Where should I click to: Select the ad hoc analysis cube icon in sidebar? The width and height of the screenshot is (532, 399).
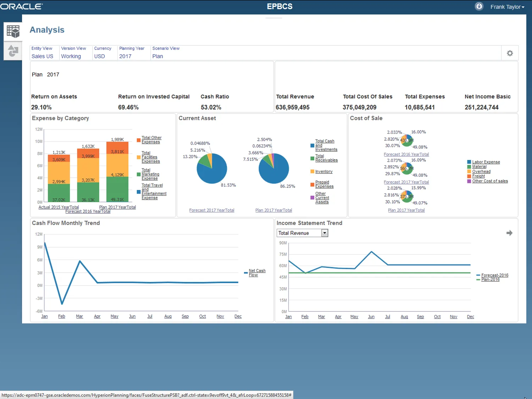click(13, 31)
